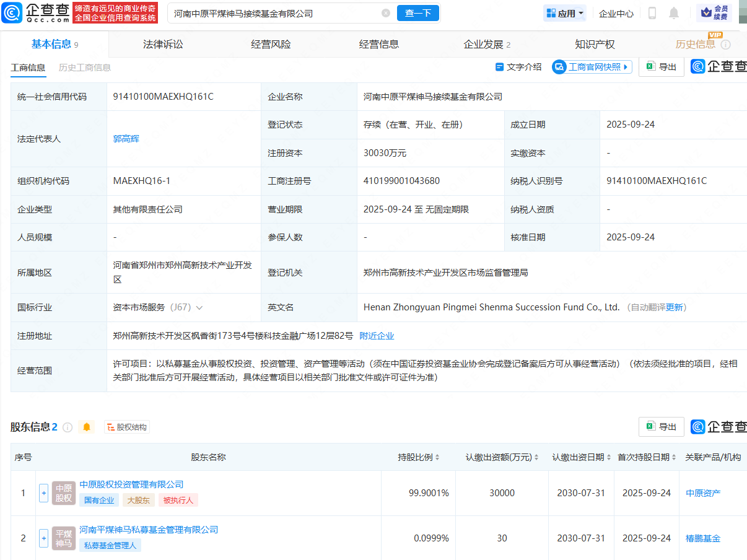
Task: Click 导出 button in 工商信息 section
Action: (x=661, y=67)
